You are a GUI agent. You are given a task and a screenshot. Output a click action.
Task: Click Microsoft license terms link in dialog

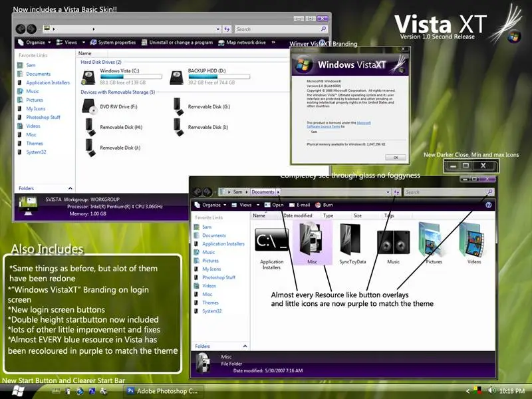point(339,124)
